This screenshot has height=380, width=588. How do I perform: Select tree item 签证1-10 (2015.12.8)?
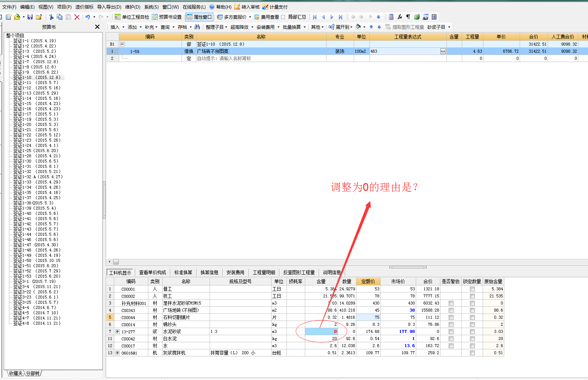coord(37,77)
